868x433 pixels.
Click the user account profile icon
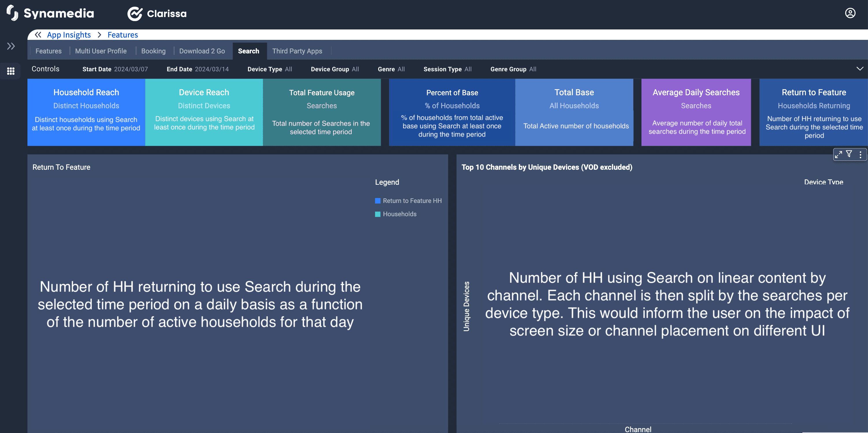850,13
